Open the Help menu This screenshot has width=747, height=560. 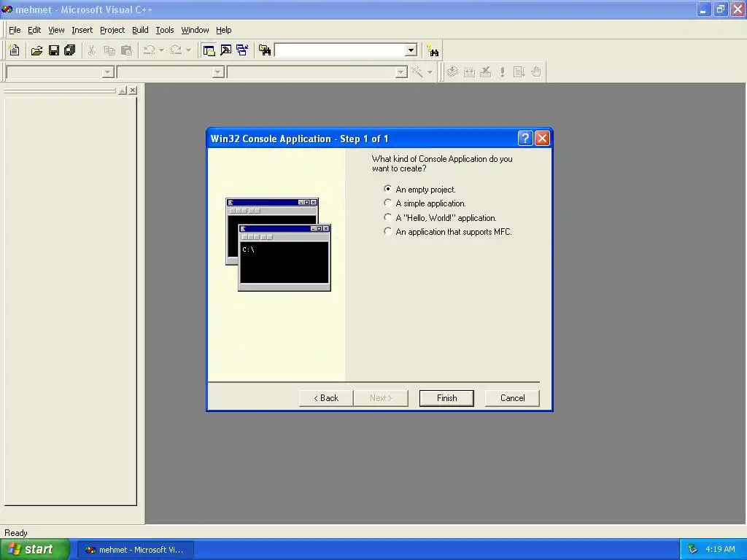point(223,30)
